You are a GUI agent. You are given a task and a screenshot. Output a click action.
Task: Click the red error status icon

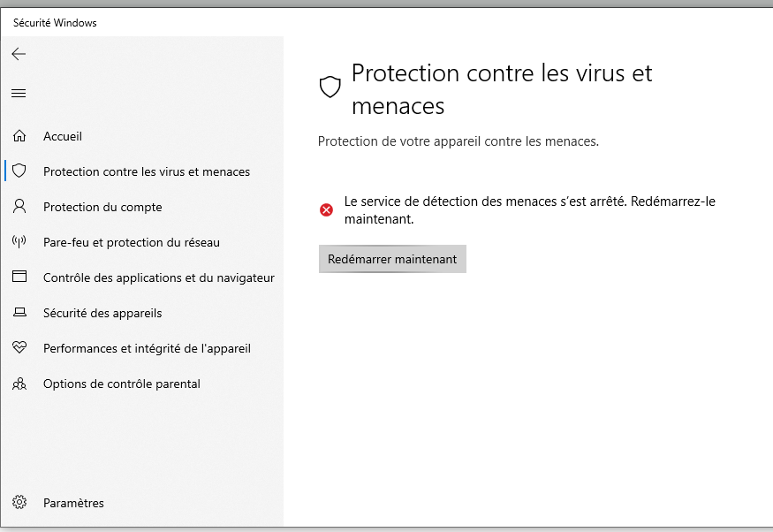[x=327, y=209]
